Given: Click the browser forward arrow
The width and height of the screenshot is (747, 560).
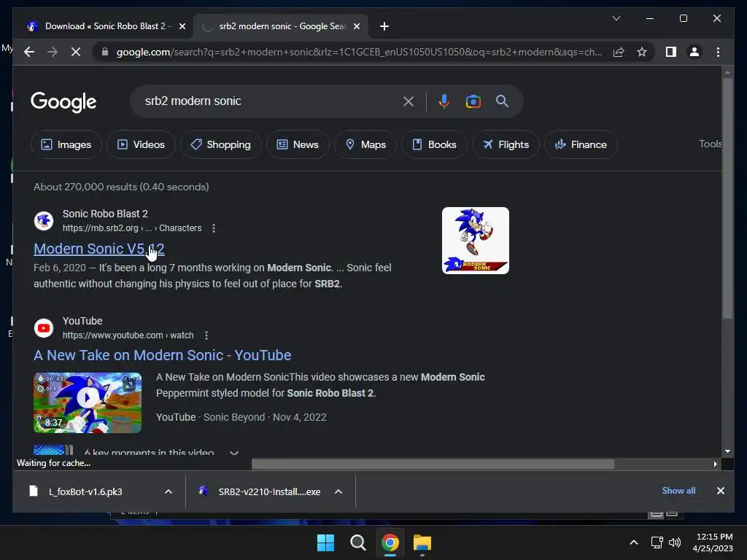Looking at the screenshot, I should [x=53, y=52].
